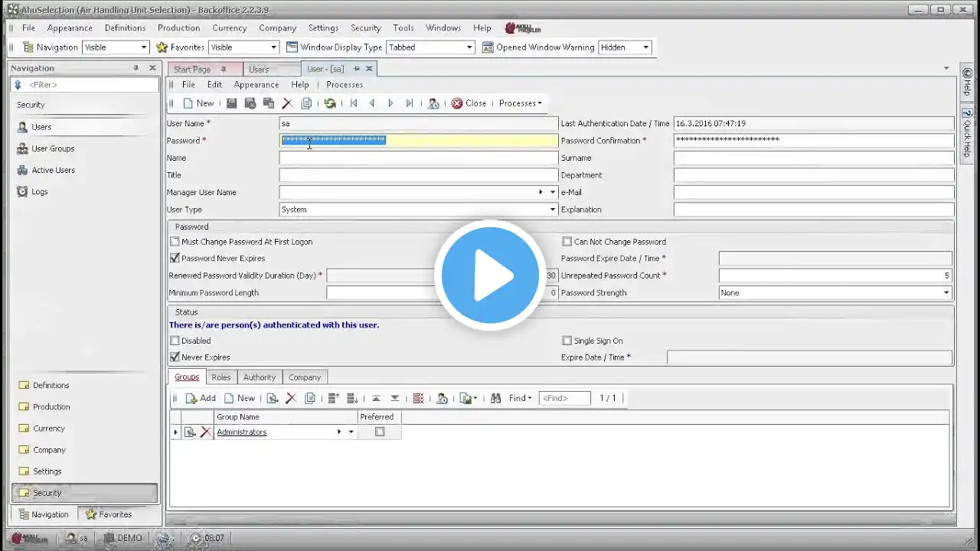
Task: Go to the first record arrow
Action: 354,103
